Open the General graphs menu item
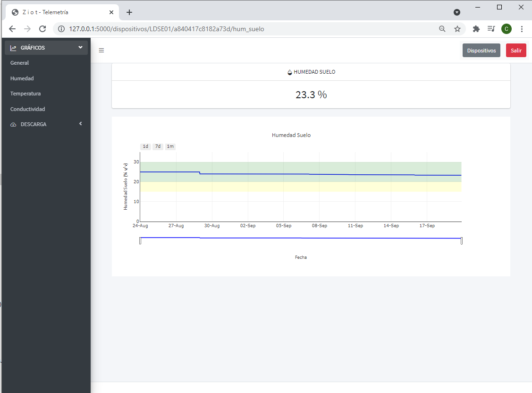 click(20, 63)
